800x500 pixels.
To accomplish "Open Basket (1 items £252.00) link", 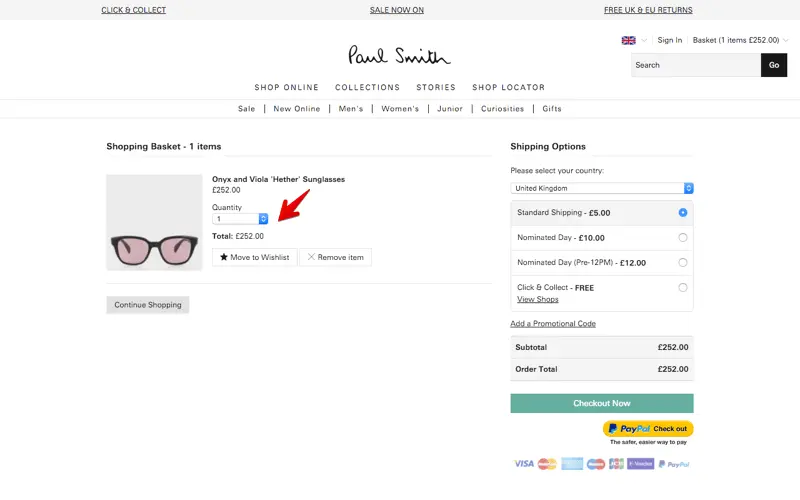I will (x=736, y=40).
